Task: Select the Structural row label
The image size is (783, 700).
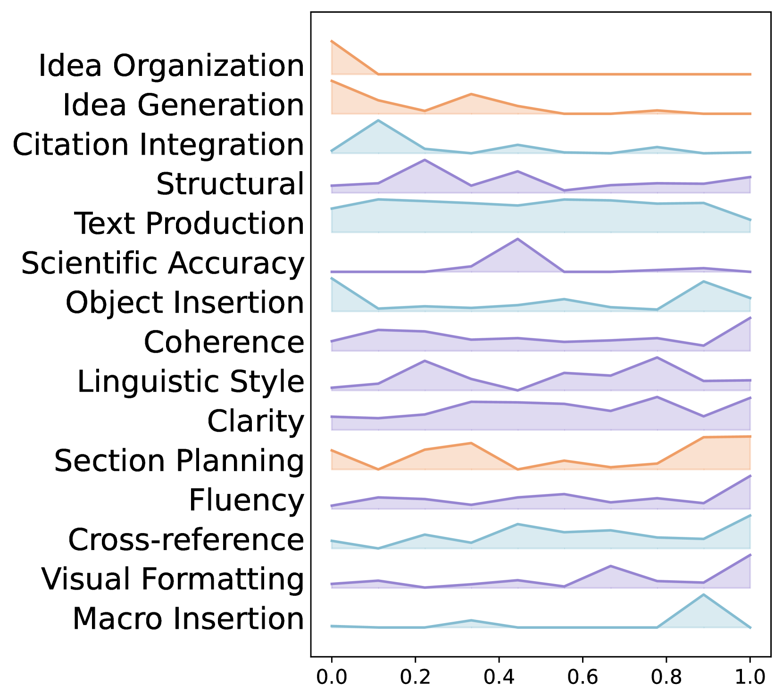Action: click(230, 184)
